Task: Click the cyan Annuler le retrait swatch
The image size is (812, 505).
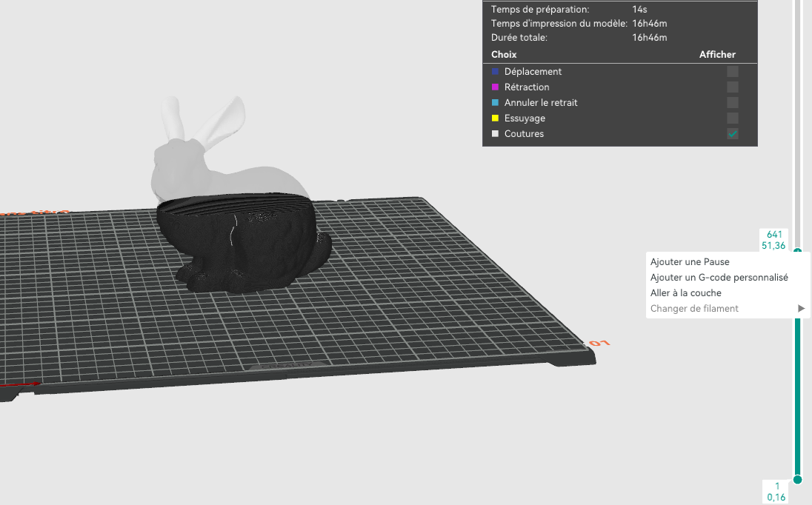Action: tap(495, 102)
